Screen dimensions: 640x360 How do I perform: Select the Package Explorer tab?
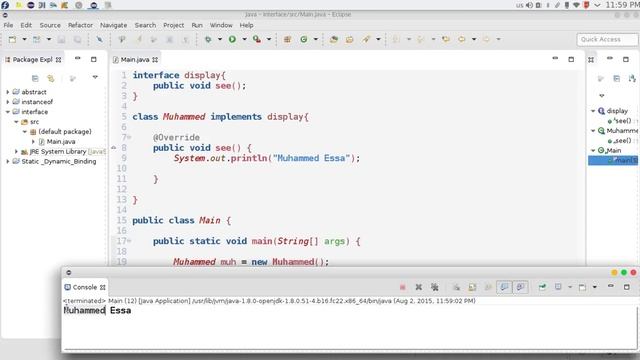33,60
